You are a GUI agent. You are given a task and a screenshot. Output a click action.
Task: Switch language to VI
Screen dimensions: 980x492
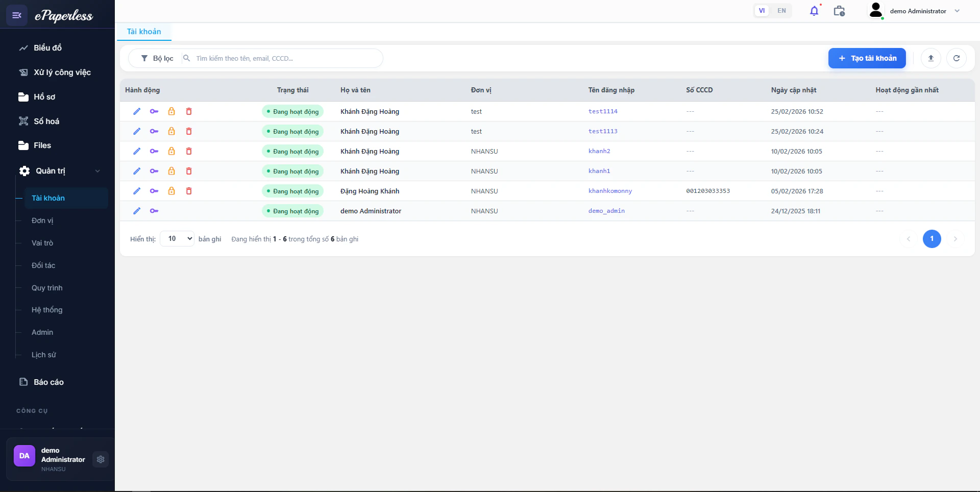point(762,11)
